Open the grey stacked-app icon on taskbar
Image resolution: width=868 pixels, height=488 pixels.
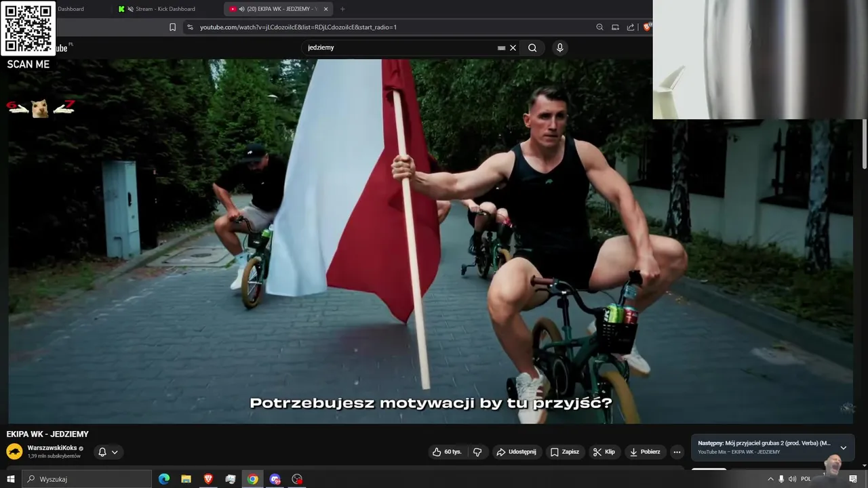(231, 479)
